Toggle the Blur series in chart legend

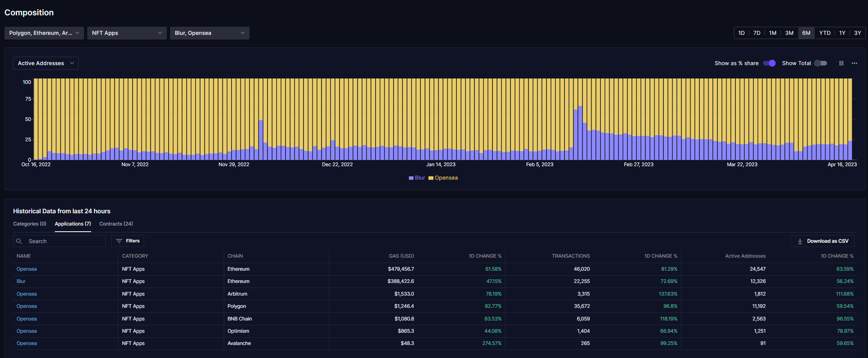[x=417, y=178]
